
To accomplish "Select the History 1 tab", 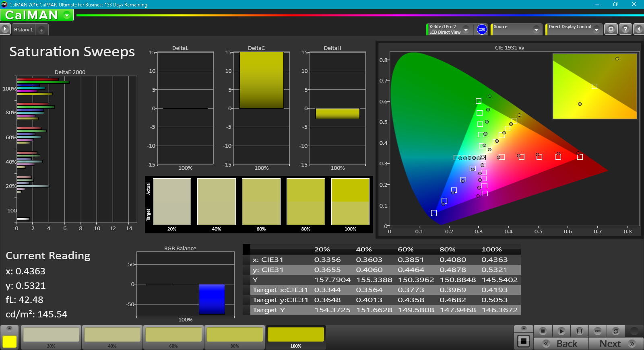I will [23, 30].
